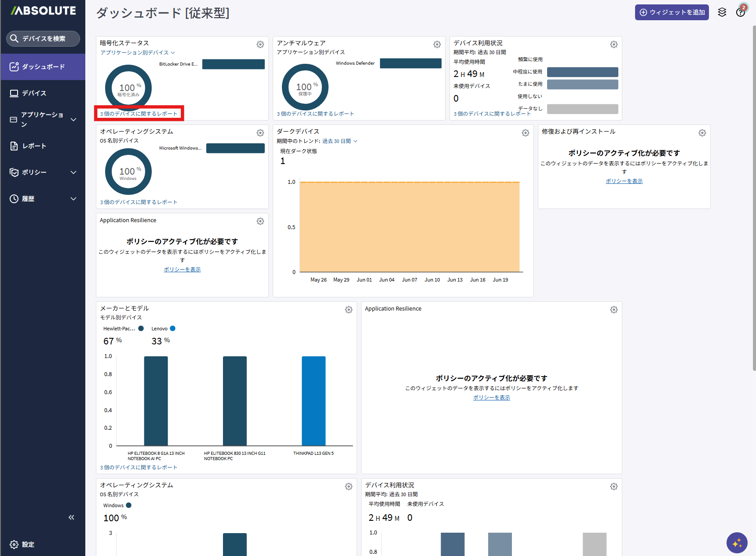Open settings gear of 暗号化ステータス widget

pos(260,44)
